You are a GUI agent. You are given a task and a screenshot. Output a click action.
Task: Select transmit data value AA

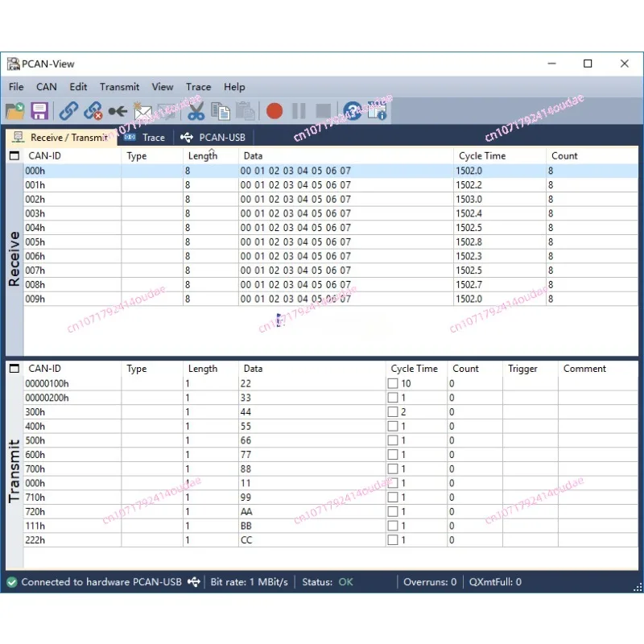tap(246, 512)
